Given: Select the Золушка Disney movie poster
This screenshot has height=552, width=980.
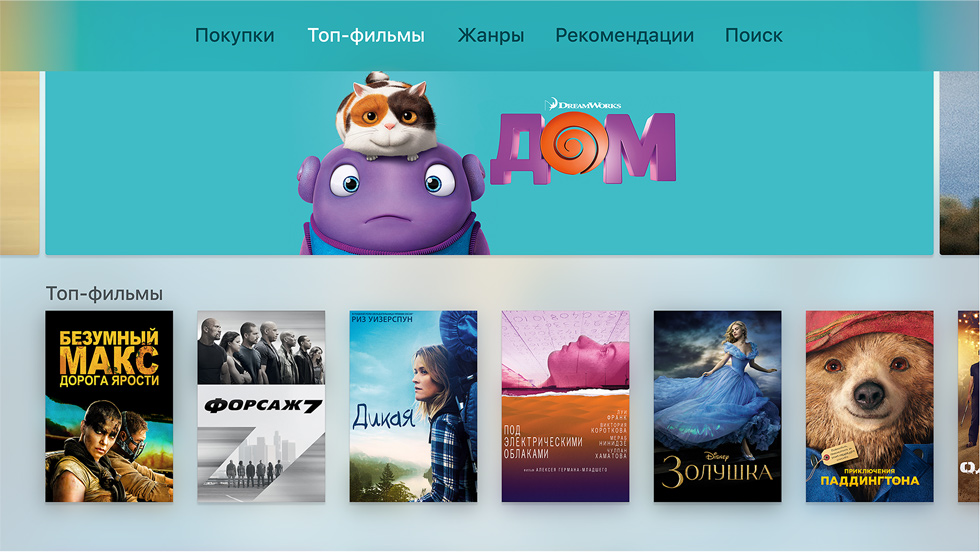Looking at the screenshot, I should (718, 406).
